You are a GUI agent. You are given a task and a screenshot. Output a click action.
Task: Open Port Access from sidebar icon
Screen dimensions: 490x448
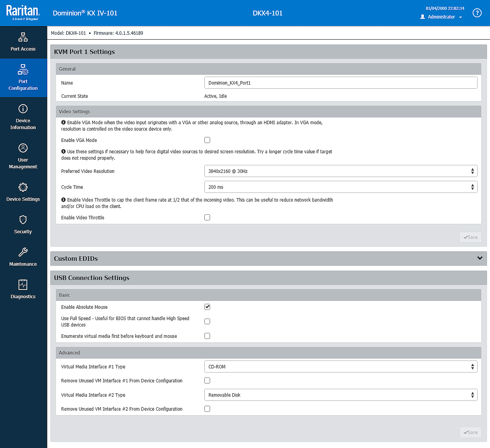23,37
